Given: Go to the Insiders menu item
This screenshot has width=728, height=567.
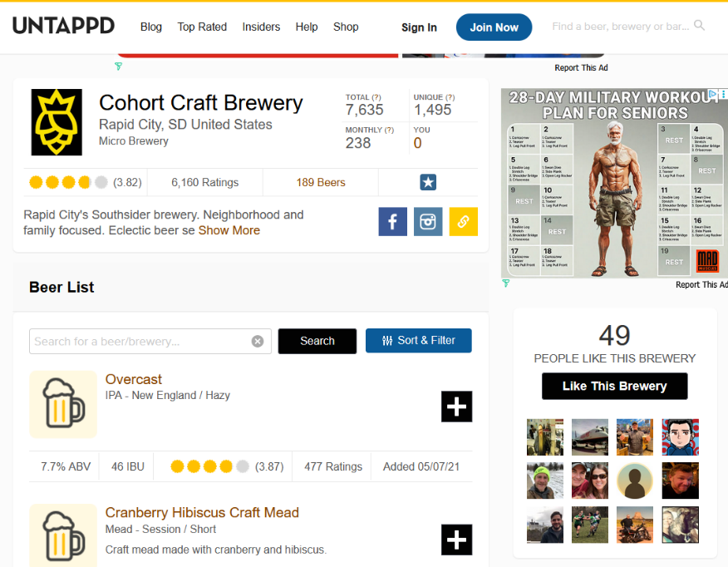Looking at the screenshot, I should coord(261,27).
